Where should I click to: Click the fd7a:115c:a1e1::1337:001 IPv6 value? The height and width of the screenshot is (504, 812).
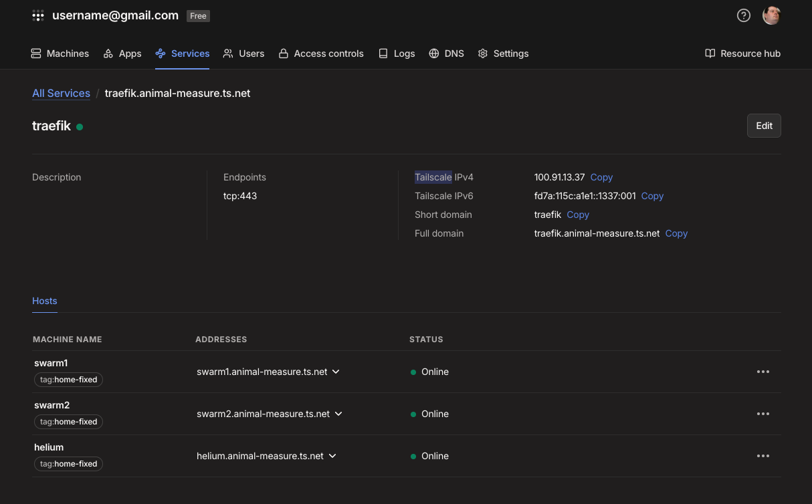[x=585, y=196]
